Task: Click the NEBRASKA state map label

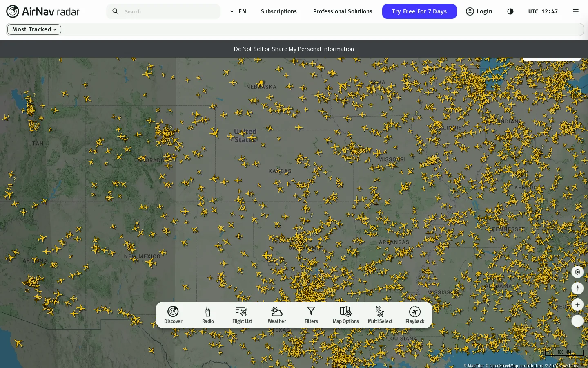Action: (x=261, y=87)
